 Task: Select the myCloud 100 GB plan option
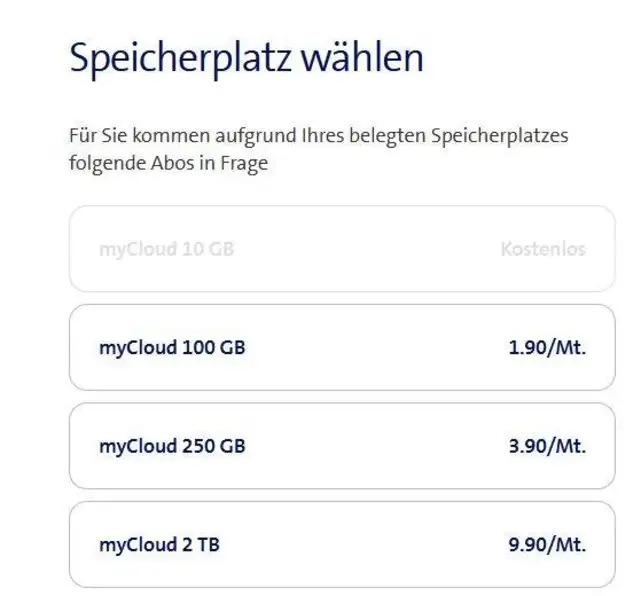342,348
